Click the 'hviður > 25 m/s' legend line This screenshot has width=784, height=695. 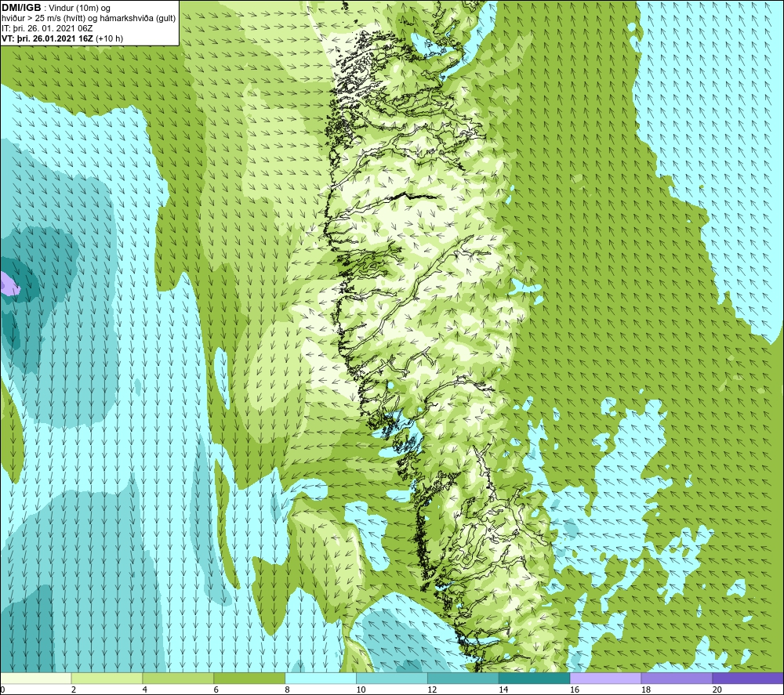click(89, 18)
